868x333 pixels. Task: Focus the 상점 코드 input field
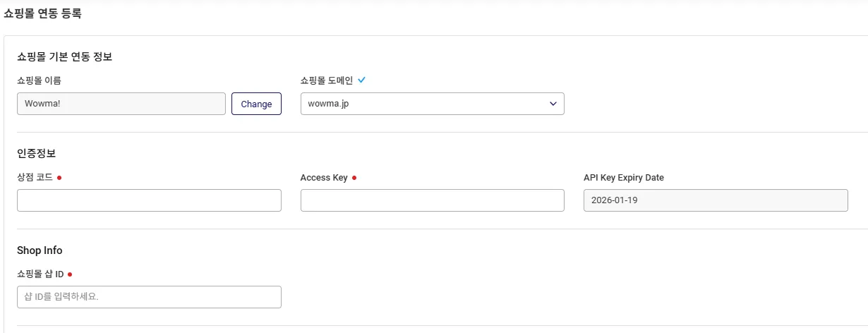[x=149, y=200]
